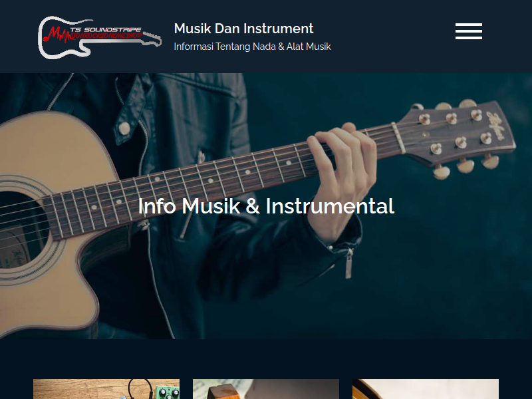532x399 pixels.
Task: Click the red Rocksonlineshop text in logo
Action: (106, 36)
